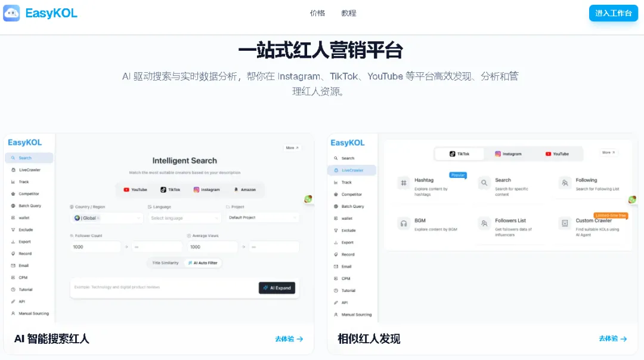Image resolution: width=644 pixels, height=360 pixels.
Task: Open Competitor in the right card sidebar
Action: 352,194
